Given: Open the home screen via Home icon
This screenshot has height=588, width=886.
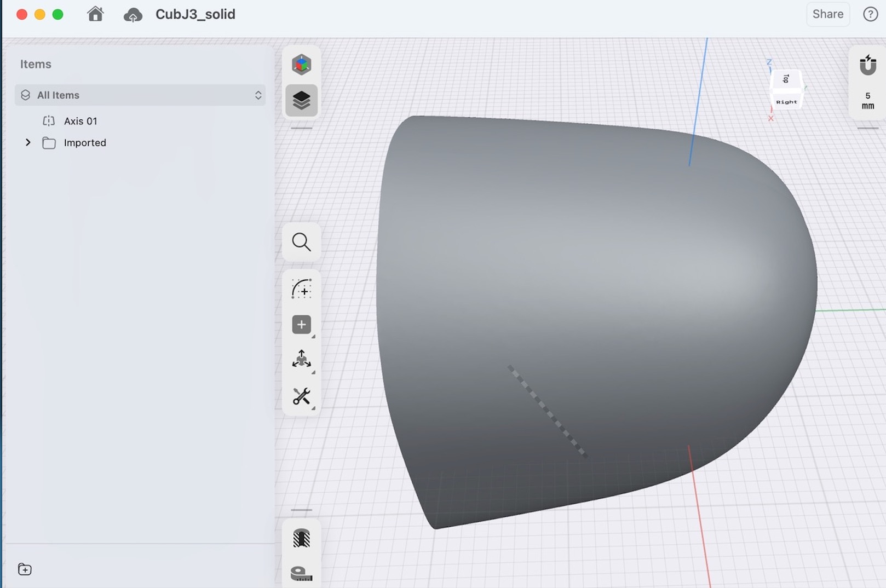Looking at the screenshot, I should [95, 14].
